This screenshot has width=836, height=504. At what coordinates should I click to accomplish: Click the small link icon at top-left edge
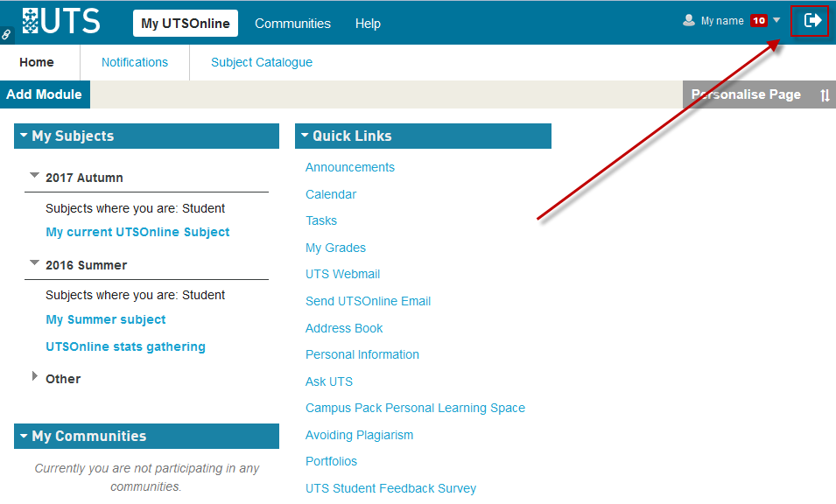tap(6, 35)
